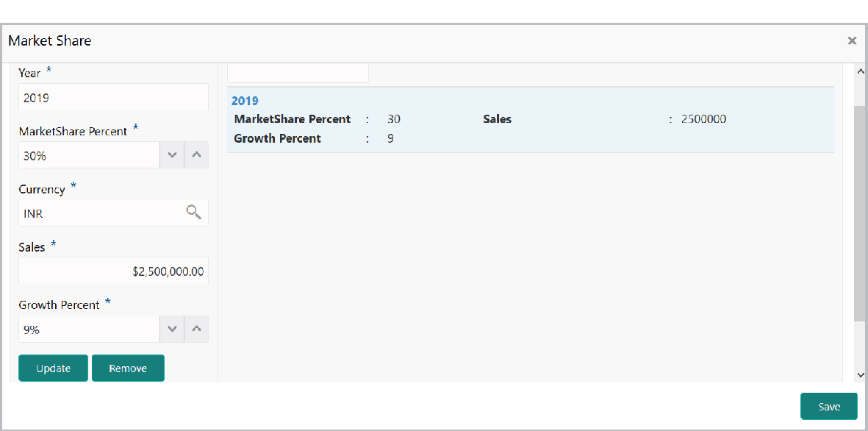868x431 pixels.
Task: Focus the MarketShare Percent field 30%
Action: [89, 155]
